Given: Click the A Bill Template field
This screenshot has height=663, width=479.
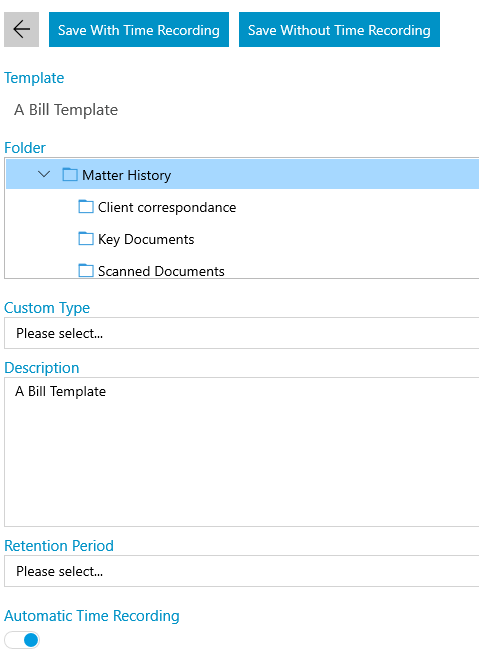Looking at the screenshot, I should coord(66,110).
